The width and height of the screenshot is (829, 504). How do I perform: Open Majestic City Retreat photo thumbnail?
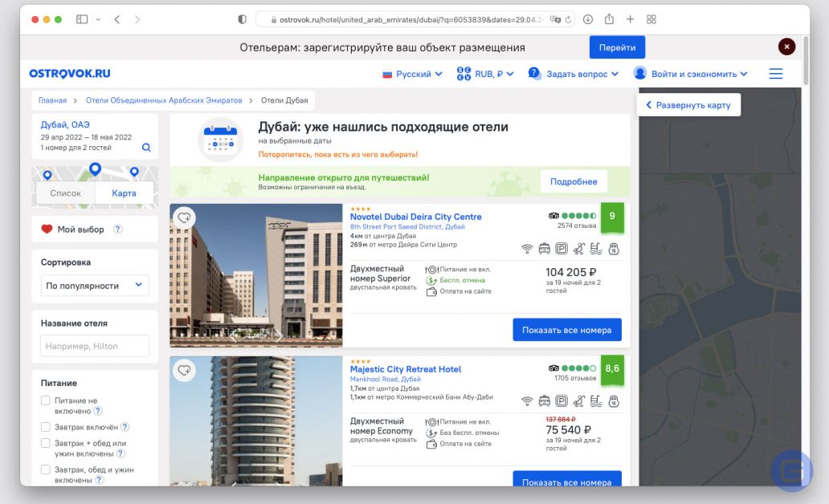click(256, 421)
